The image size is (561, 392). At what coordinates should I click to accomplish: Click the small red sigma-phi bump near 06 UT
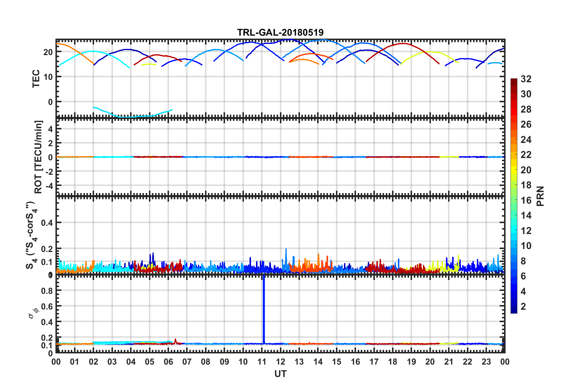175,341
